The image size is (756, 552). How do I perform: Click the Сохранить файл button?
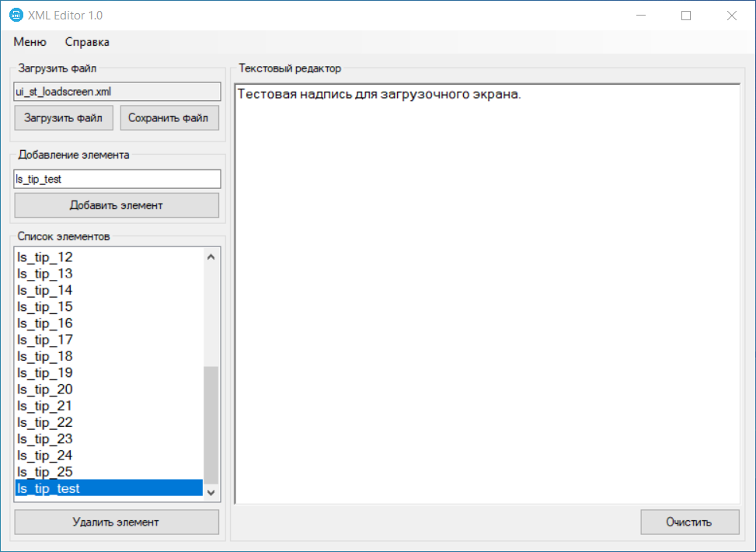click(169, 117)
